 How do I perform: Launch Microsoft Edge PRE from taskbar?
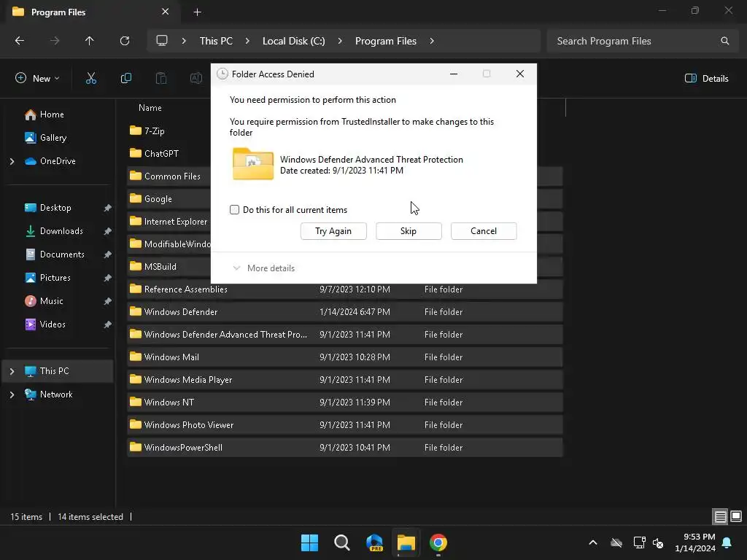click(374, 542)
